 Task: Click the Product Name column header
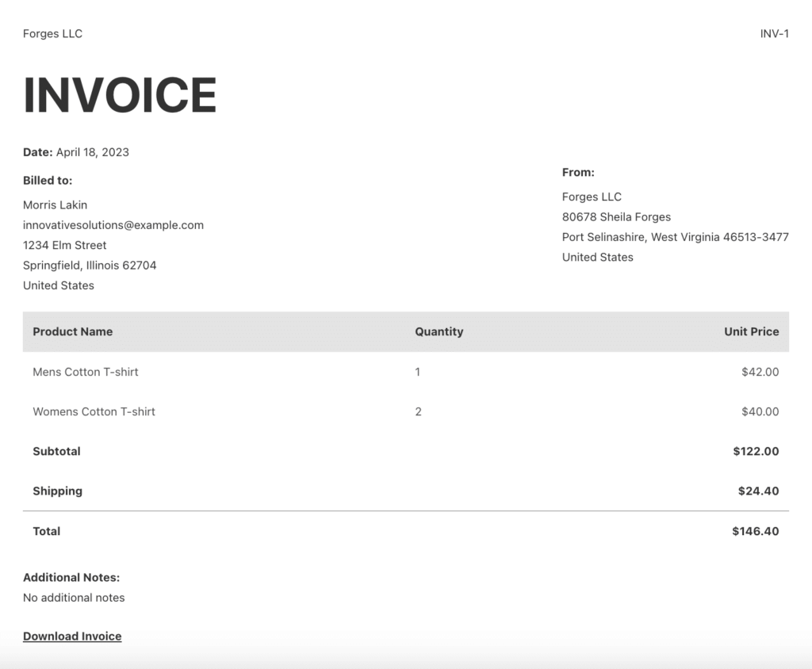pyautogui.click(x=72, y=331)
